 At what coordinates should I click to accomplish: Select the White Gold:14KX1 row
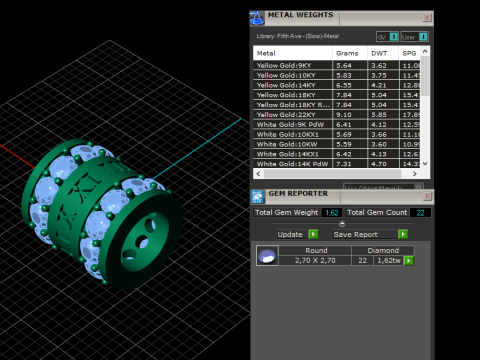point(336,154)
